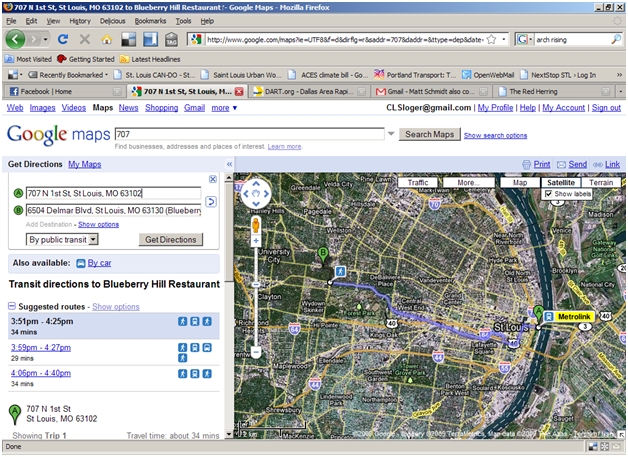This screenshot has height=457, width=628.
Task: Click train icon in 3:51pm route row
Action: pos(195,321)
